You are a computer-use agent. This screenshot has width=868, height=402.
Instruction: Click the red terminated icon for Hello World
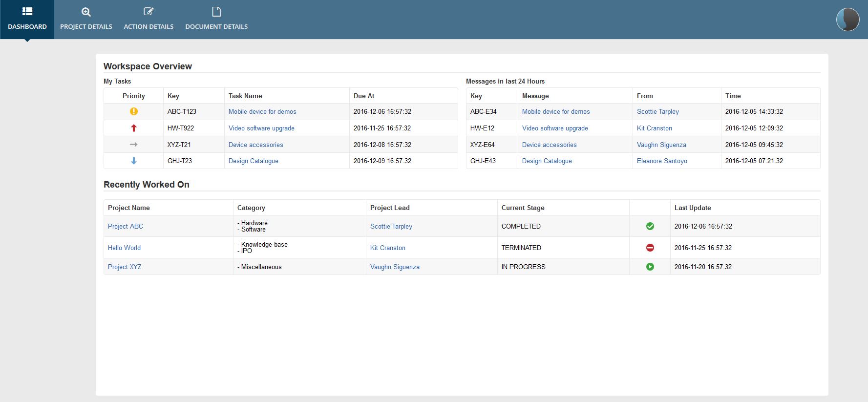pos(650,248)
